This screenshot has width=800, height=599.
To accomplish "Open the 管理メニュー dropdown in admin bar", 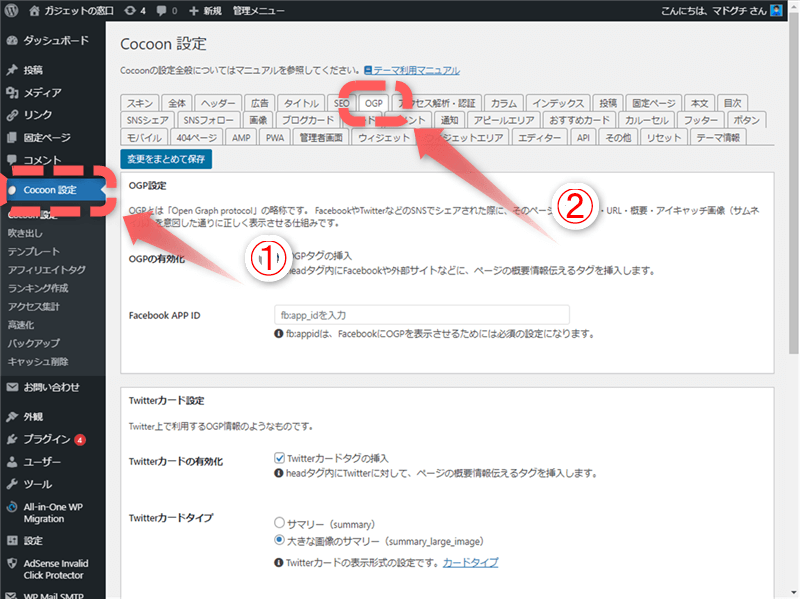I will (259, 11).
